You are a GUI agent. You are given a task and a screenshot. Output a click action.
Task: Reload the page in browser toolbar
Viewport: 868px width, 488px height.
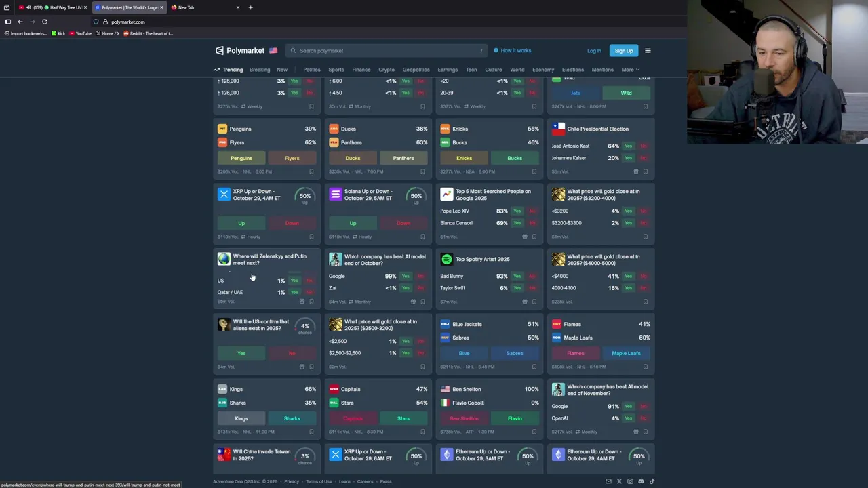click(x=45, y=22)
